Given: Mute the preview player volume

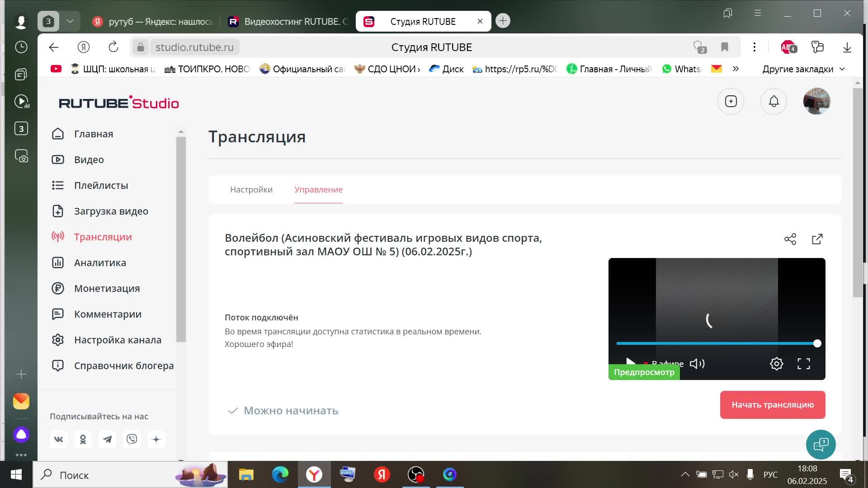Looking at the screenshot, I should (697, 364).
